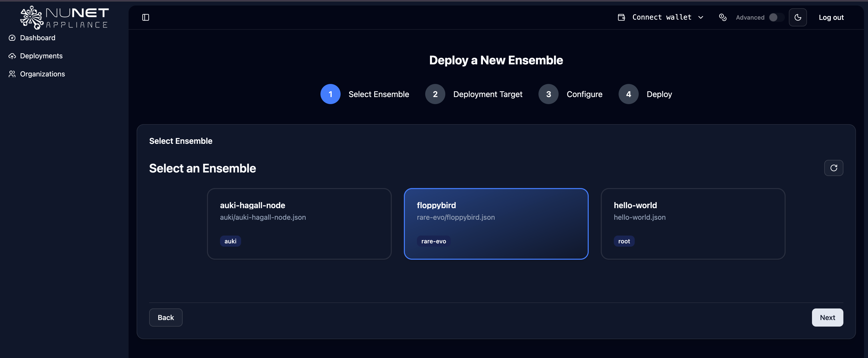
Task: Refresh the ensemble list
Action: (x=834, y=168)
